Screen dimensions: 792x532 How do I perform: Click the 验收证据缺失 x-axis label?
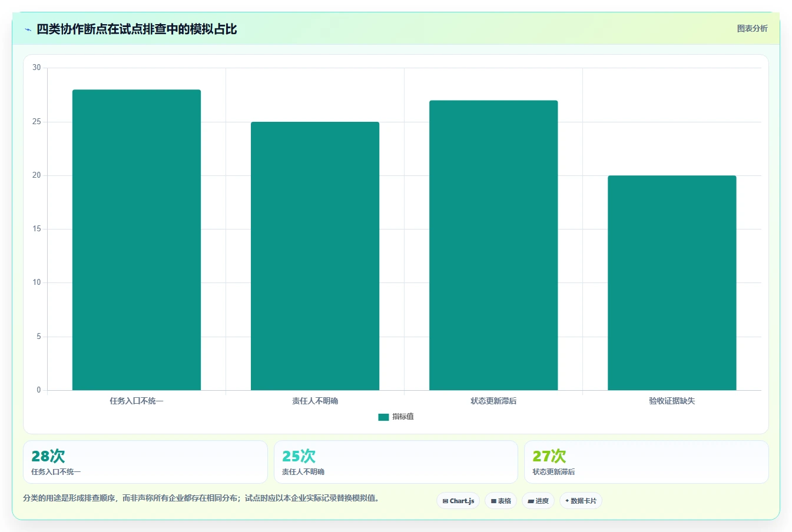tap(672, 401)
